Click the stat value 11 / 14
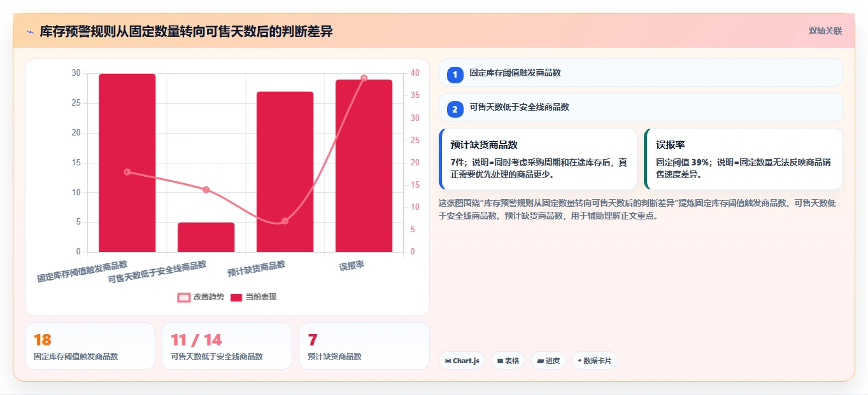 197,340
